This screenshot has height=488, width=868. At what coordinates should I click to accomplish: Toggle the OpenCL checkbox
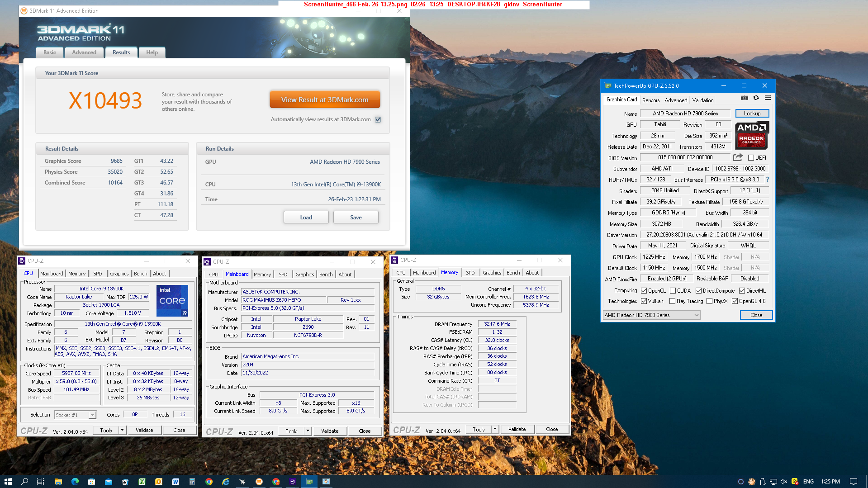[x=644, y=291]
